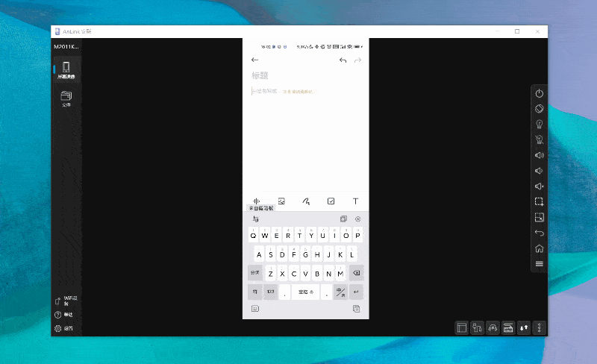Open AnLink settings gear in sidebar

64,328
